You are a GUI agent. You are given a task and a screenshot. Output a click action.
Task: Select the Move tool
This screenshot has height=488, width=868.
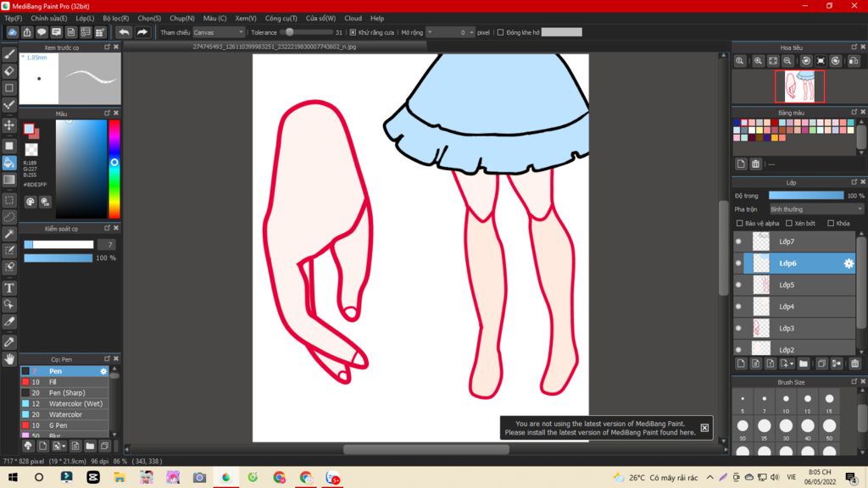tap(9, 125)
